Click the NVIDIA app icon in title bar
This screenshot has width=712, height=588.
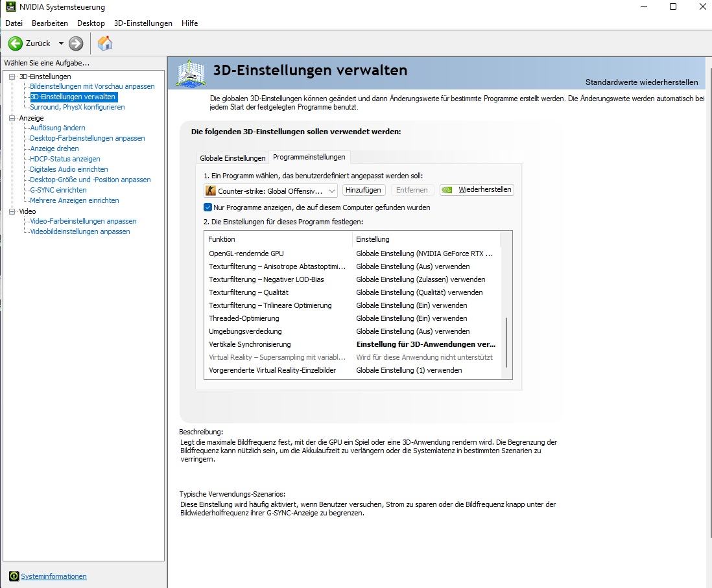coord(10,7)
